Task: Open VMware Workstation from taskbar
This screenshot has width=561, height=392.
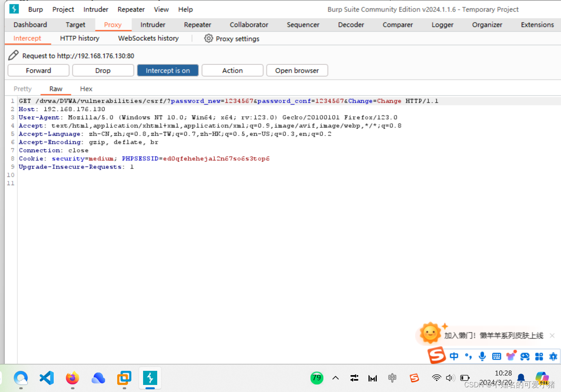Action: [124, 378]
